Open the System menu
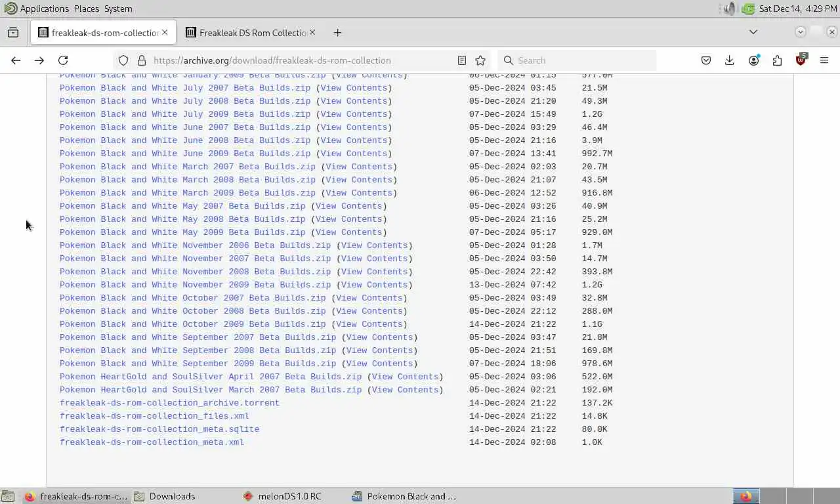The width and height of the screenshot is (840, 504). 118,9
